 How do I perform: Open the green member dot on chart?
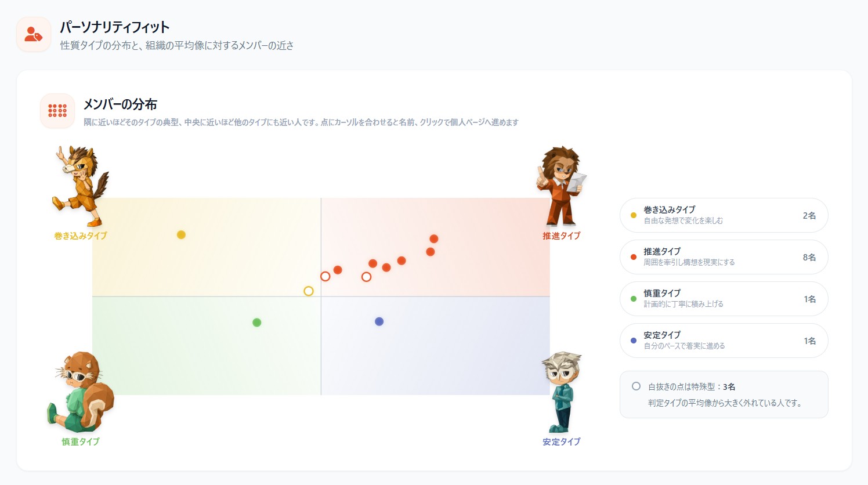257,323
